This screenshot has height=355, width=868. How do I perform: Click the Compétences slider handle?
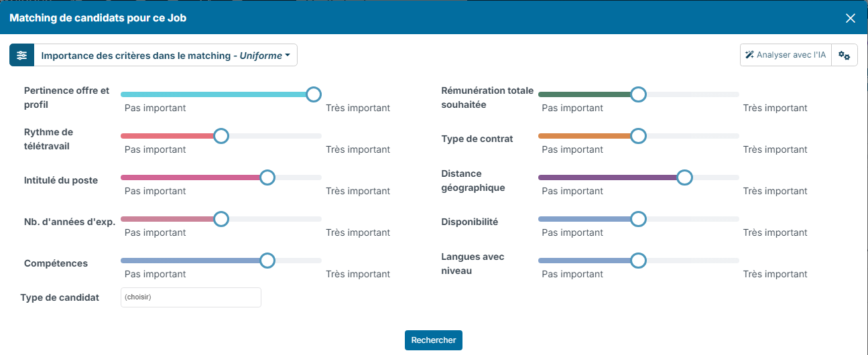(267, 261)
